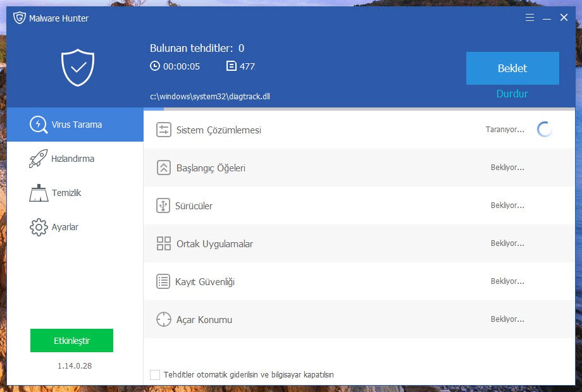Click the Malware Hunter title text

[x=59, y=18]
